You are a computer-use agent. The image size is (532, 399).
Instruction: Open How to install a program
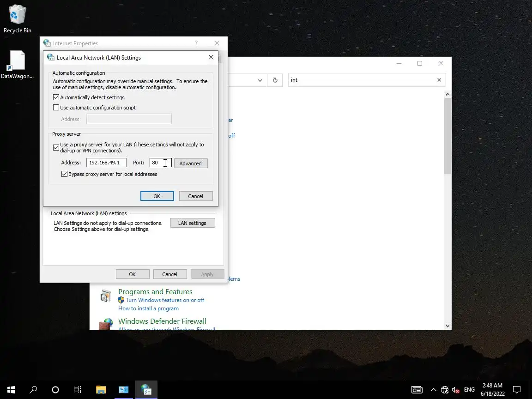(148, 308)
